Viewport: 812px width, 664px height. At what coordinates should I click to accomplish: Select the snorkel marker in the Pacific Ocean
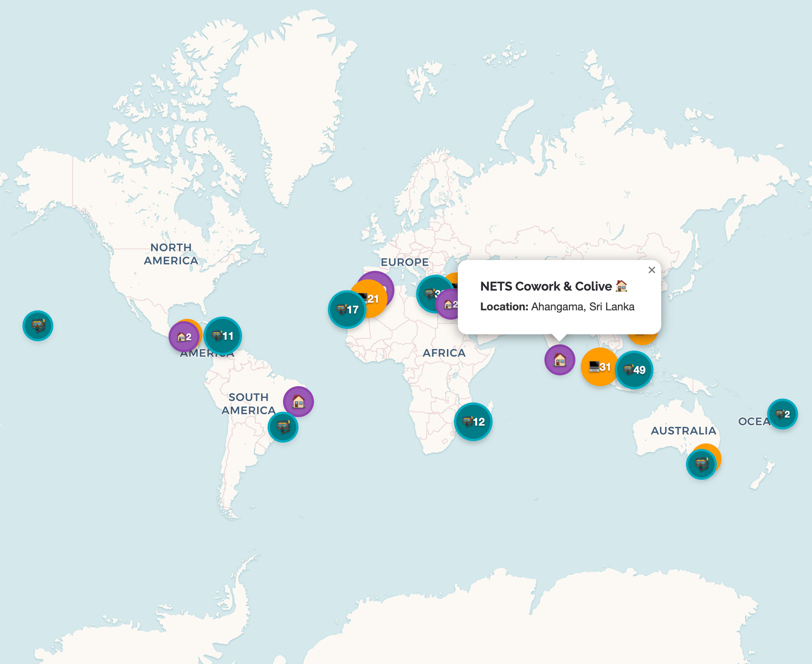tap(38, 325)
